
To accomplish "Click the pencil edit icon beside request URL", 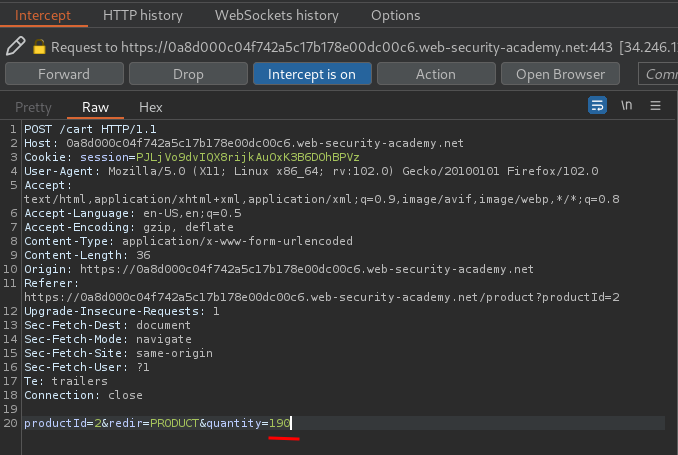I will click(16, 46).
